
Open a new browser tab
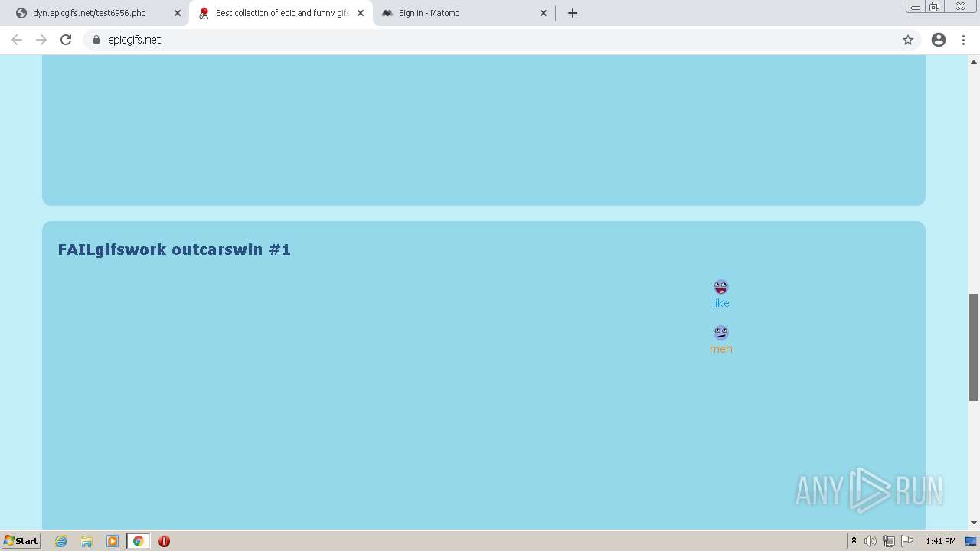573,13
